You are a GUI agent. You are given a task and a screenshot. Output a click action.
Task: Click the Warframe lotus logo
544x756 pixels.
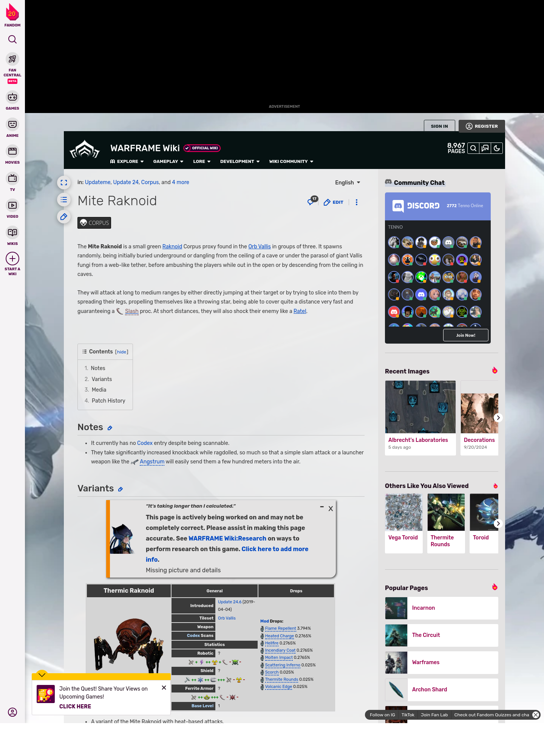85,150
